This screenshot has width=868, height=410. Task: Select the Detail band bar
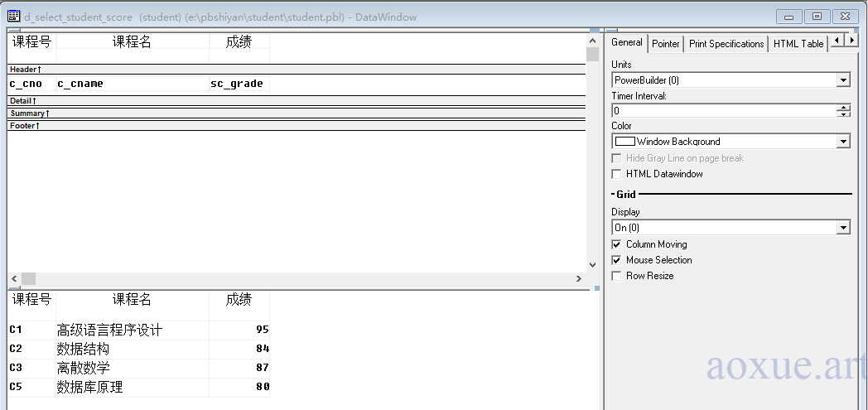(297, 101)
